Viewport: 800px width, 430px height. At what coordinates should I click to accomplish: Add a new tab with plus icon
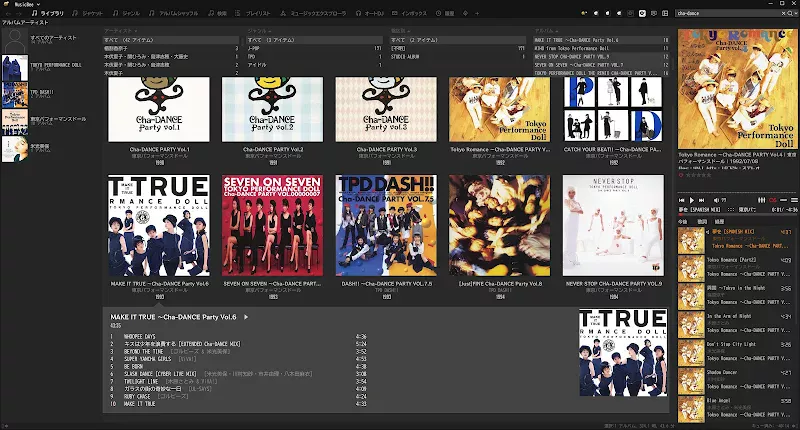(x=477, y=13)
